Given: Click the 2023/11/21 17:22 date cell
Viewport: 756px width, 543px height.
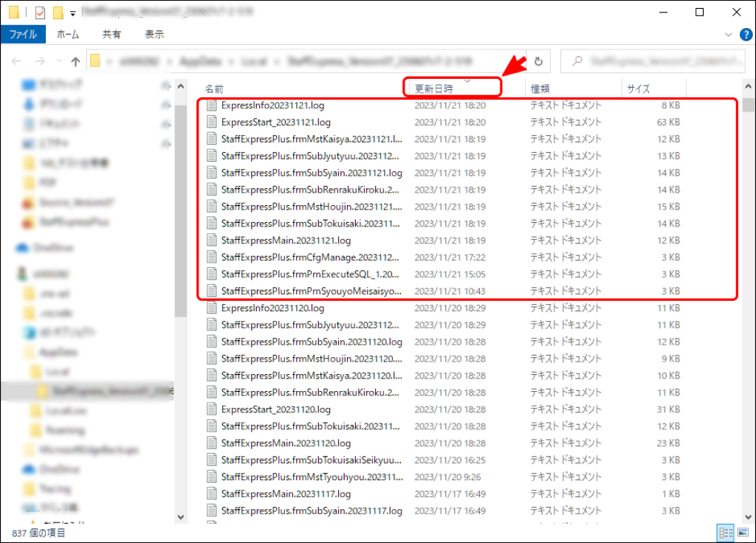Looking at the screenshot, I should [450, 257].
